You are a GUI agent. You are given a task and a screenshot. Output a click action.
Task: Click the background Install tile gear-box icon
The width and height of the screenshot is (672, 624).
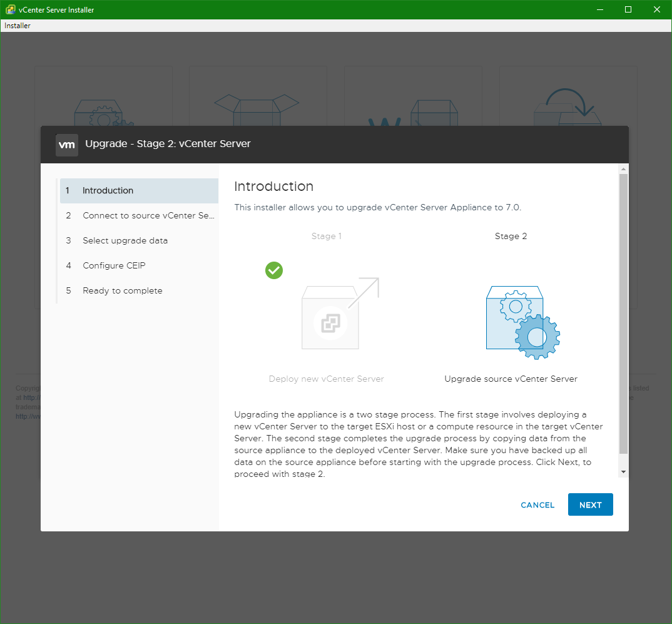tap(104, 112)
